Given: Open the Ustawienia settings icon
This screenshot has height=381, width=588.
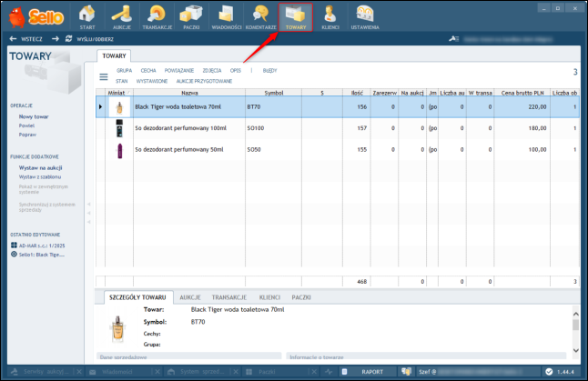Looking at the screenshot, I should 365,16.
